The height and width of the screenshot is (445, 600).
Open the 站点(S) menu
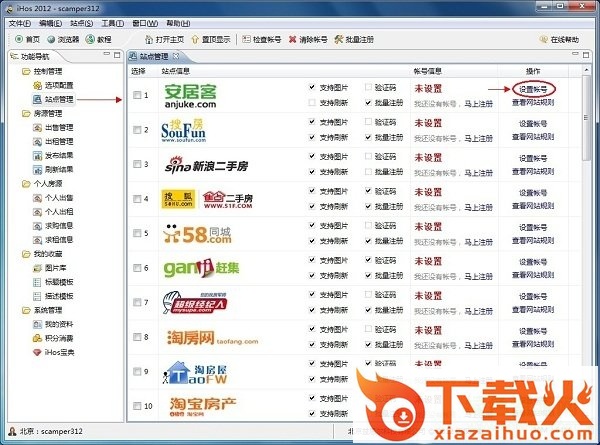coord(82,23)
